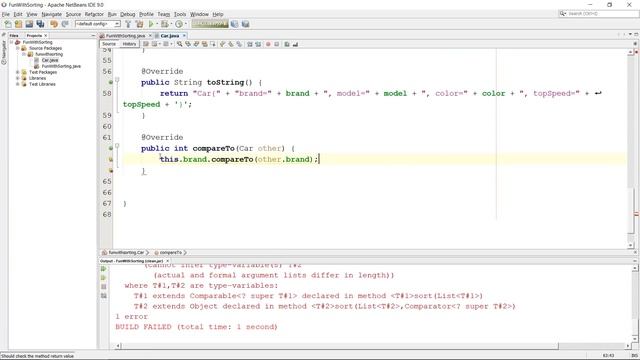
Task: Click the Comment lines icon at toolbar end
Action: [287, 44]
